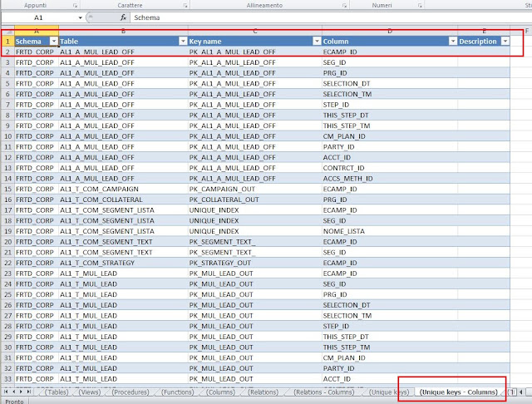532x404 pixels.
Task: Select UNIQUE_INDEX cell in row 17
Action: click(255, 210)
